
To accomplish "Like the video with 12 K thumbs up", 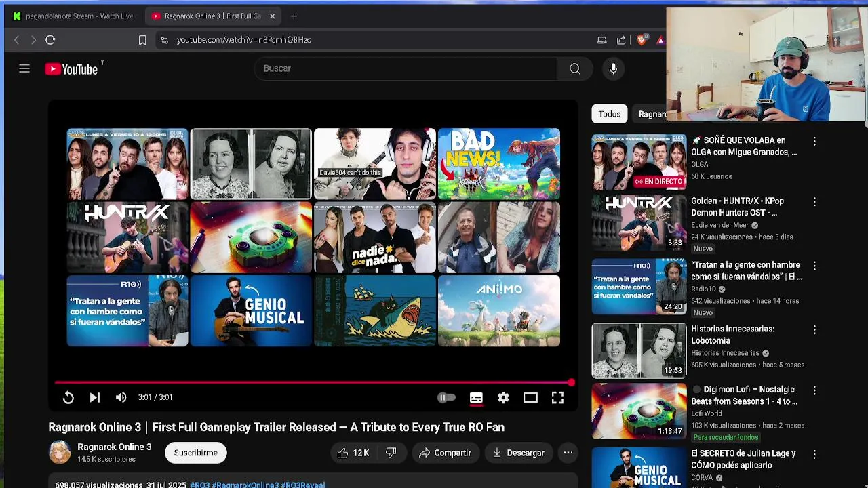I will (x=353, y=453).
